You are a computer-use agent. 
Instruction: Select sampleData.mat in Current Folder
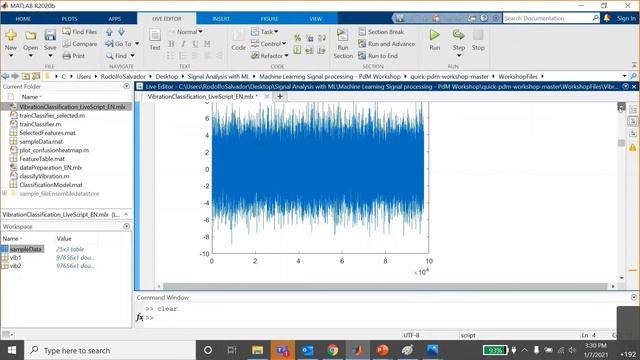coord(41,141)
